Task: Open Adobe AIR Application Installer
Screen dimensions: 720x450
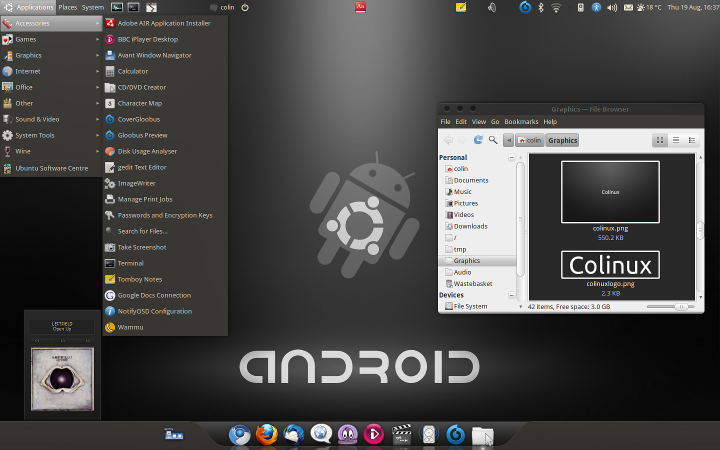Action: coord(165,23)
